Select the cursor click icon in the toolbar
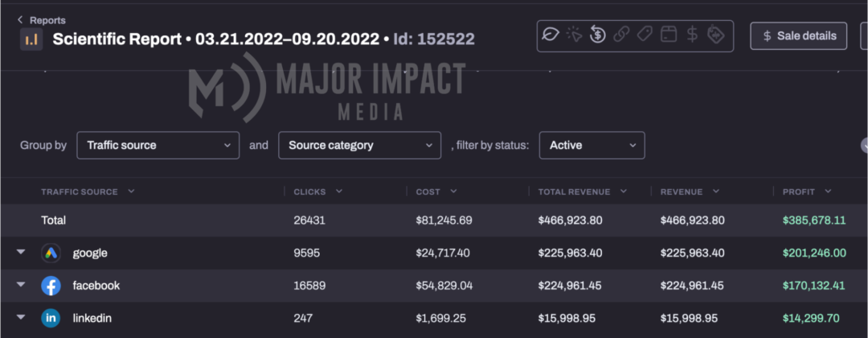The height and width of the screenshot is (338, 868). pos(574,35)
